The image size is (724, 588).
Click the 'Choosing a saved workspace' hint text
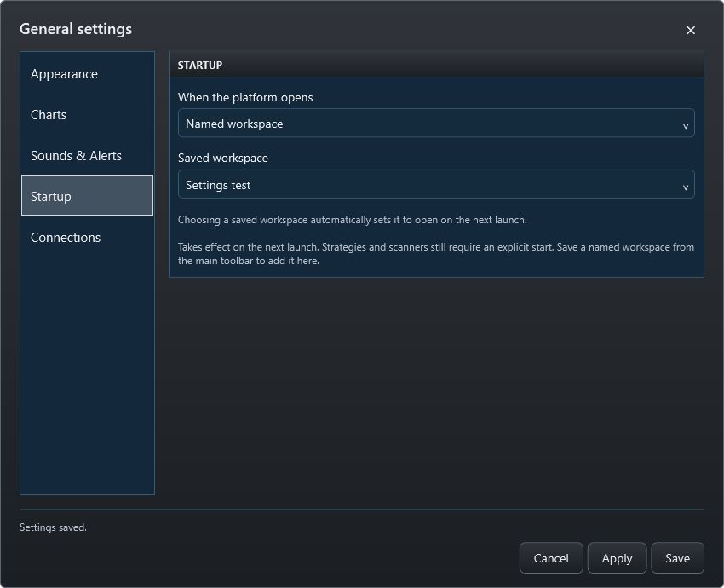click(x=353, y=220)
